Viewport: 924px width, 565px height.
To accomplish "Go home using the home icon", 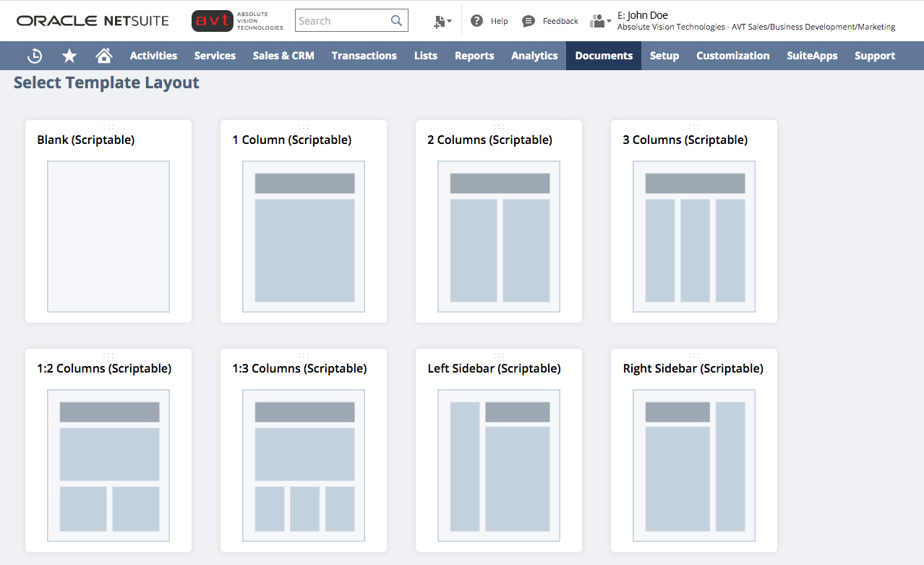I will point(103,56).
